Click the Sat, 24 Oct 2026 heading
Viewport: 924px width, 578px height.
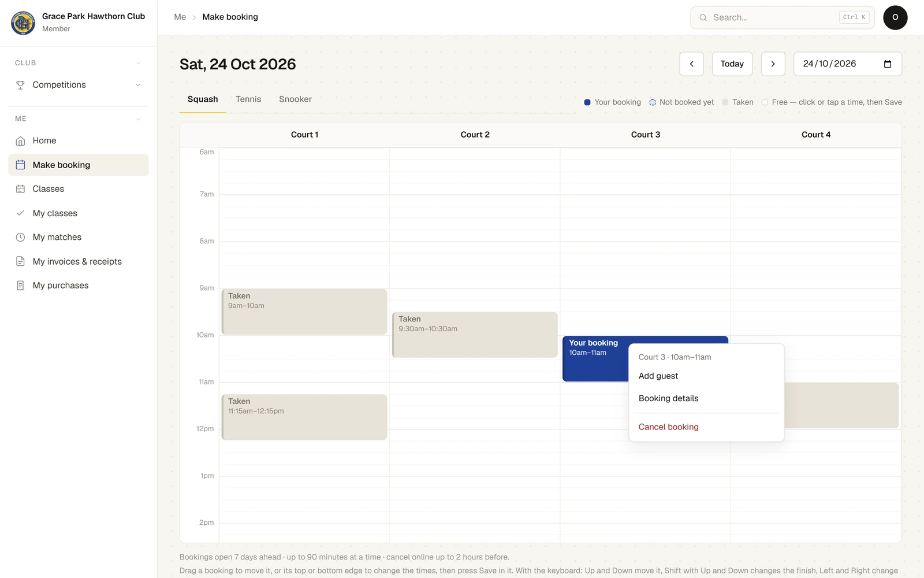(237, 64)
